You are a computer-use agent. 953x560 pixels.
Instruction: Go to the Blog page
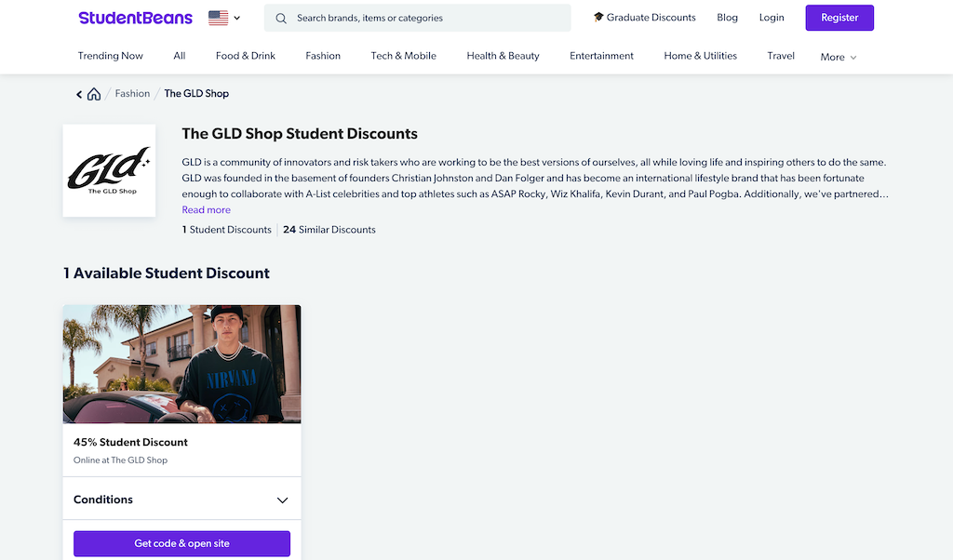(727, 18)
